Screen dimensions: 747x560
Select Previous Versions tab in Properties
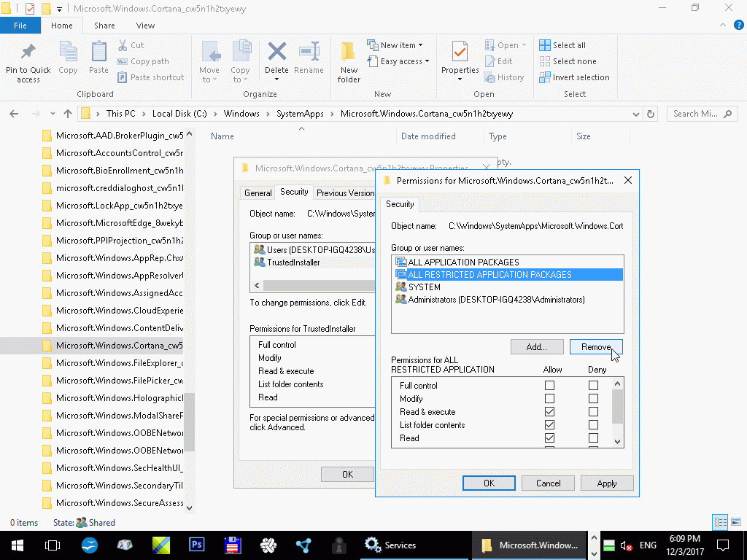[x=345, y=192]
